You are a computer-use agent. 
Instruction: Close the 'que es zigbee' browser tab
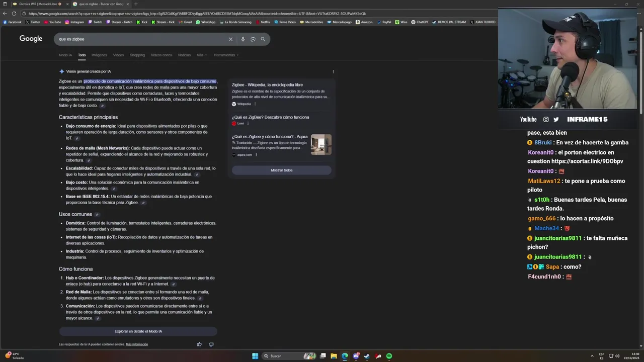(x=127, y=4)
